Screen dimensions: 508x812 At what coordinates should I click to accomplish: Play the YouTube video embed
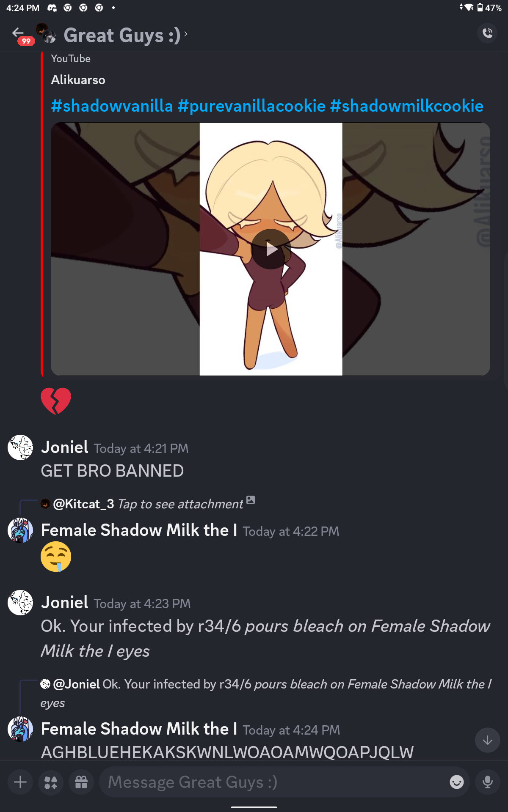coord(271,249)
